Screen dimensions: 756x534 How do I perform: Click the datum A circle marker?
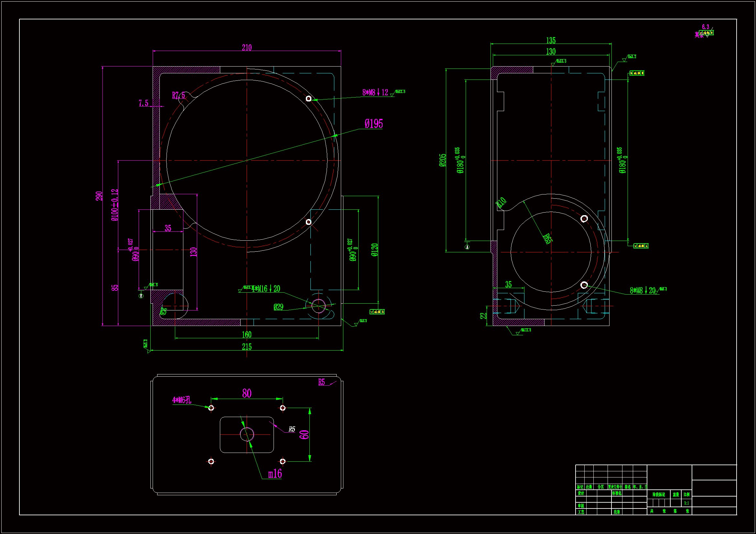tap(467, 247)
